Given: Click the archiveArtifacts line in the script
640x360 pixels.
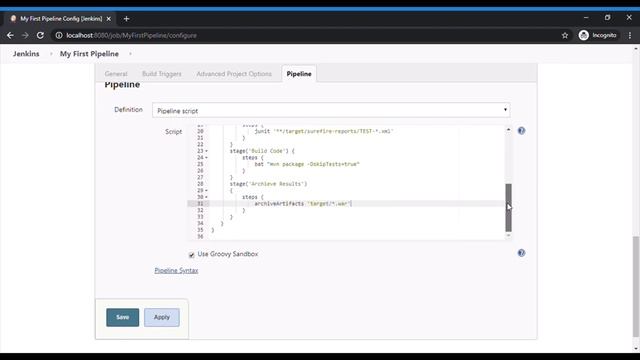Looking at the screenshot, I should pos(303,204).
